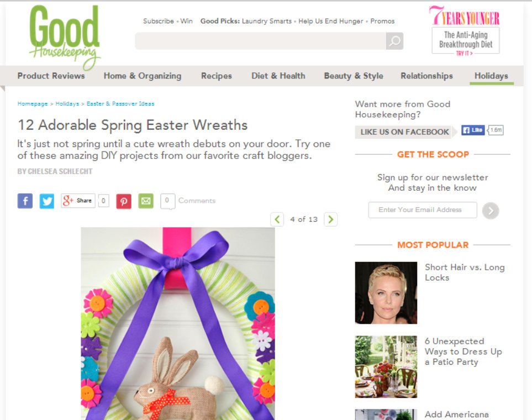The image size is (532, 420).
Task: Open Short Hair vs. Long Locks thumbnail
Action: (386, 293)
